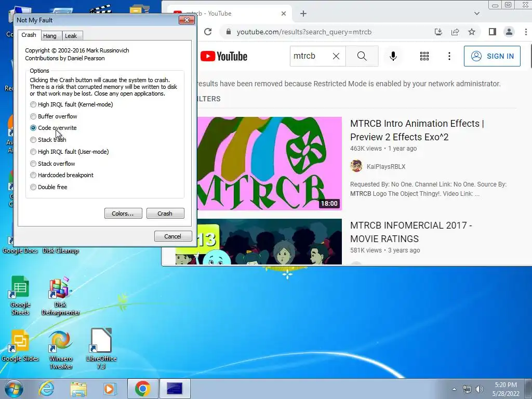Clear the YouTube search text with X
The image size is (532, 399).
coord(336,56)
